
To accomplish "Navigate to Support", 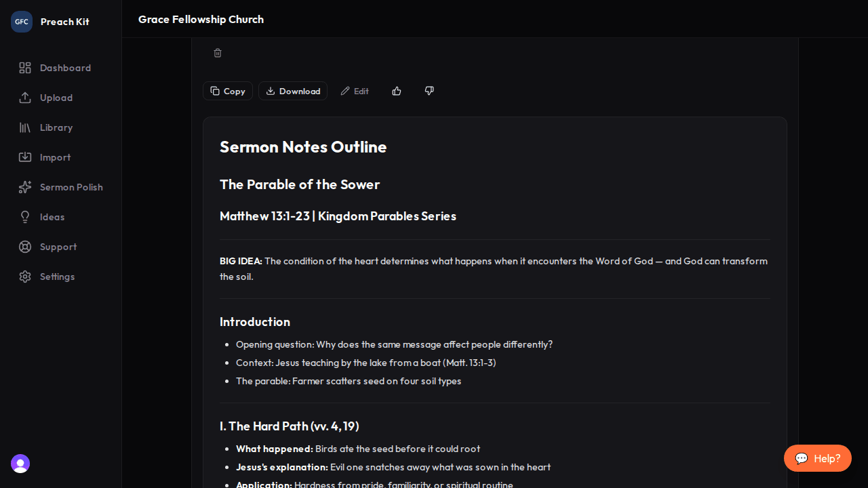I will coord(58,247).
